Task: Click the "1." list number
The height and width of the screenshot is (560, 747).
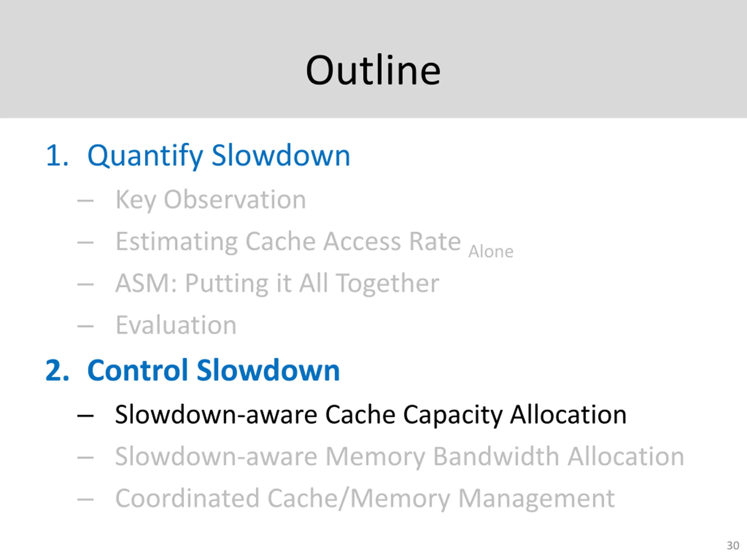Action: click(x=57, y=156)
